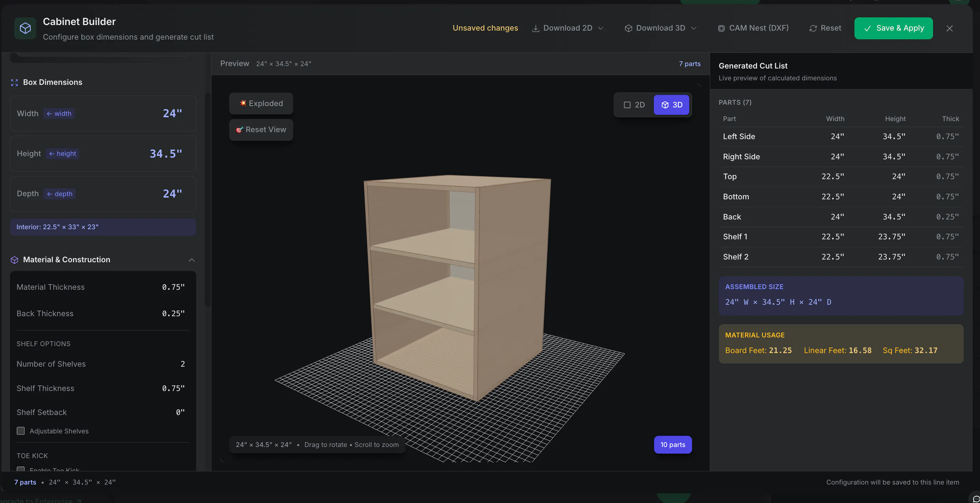Click the CAM Nest layers icon
Screen dimensions: 980x503
[721, 29]
